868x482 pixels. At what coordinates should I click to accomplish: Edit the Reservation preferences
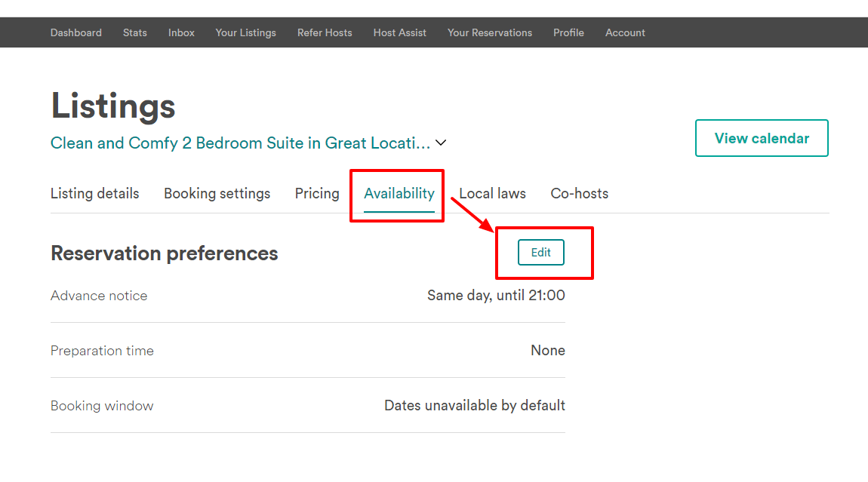point(541,253)
